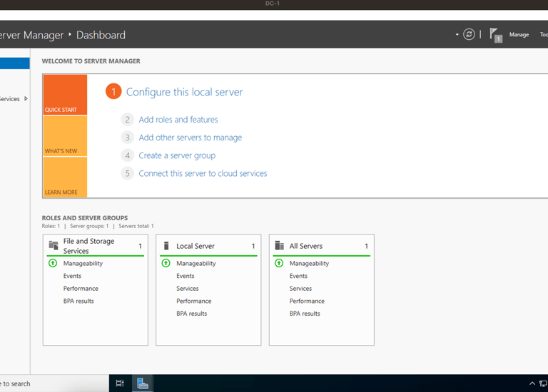Click the Dashboard breadcrumb in the header
The width and height of the screenshot is (548, 392).
[101, 35]
